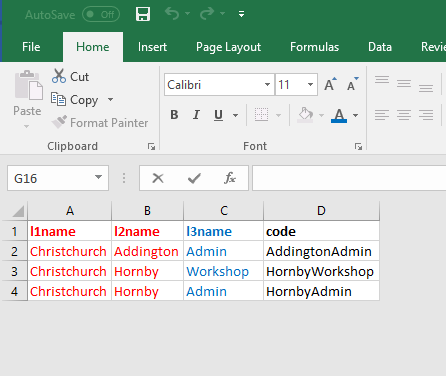Click the Paste clipboard icon
Image resolution: width=446 pixels, height=376 pixels.
(x=28, y=85)
